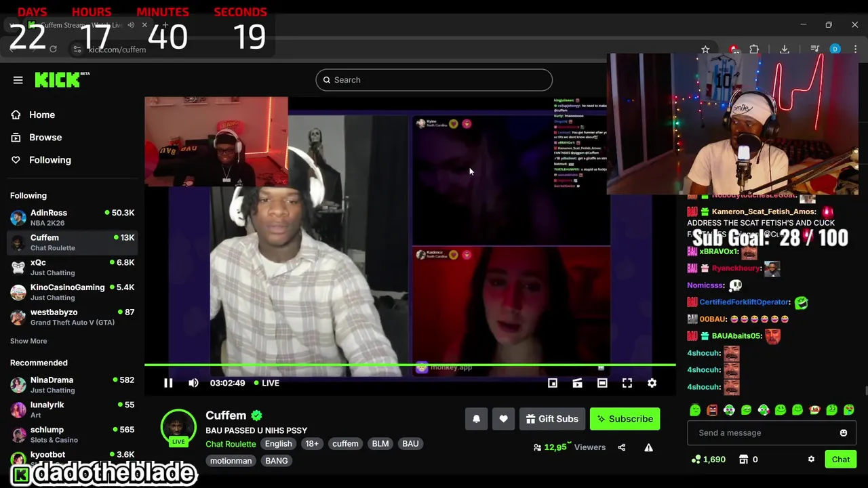Mute the stream volume
Viewport: 868px width, 488px height.
pos(193,383)
